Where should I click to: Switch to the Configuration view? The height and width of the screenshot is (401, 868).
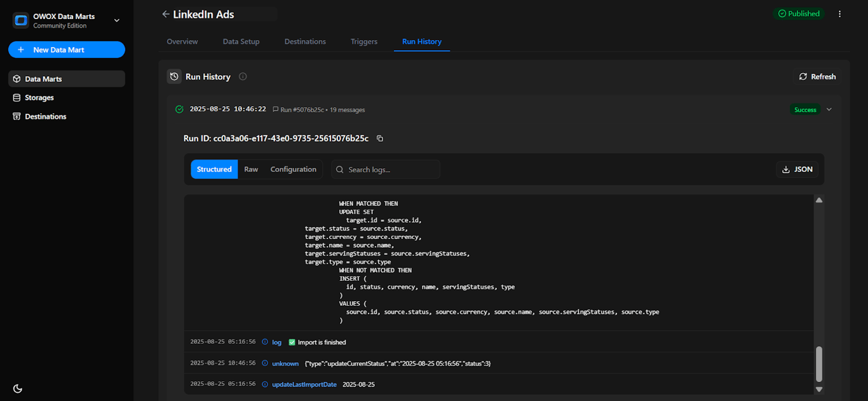[293, 169]
